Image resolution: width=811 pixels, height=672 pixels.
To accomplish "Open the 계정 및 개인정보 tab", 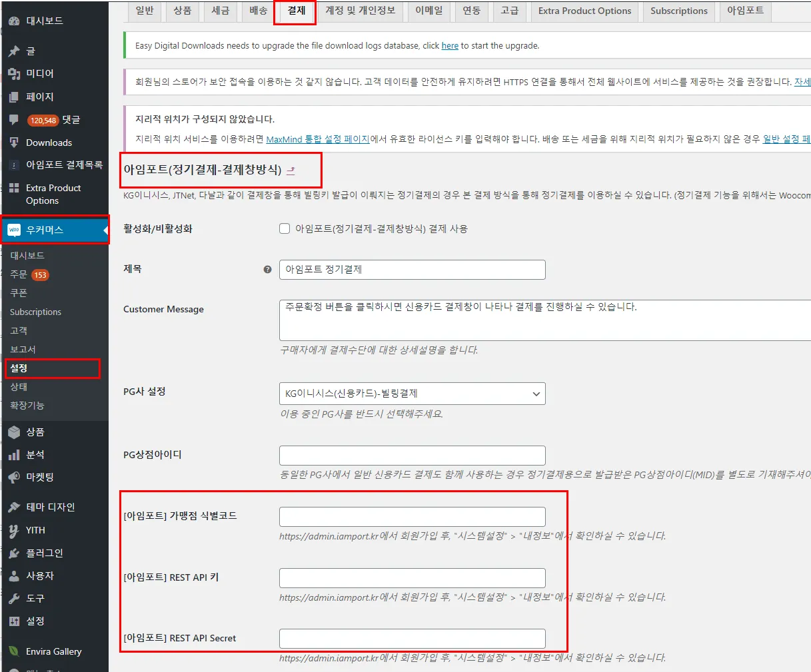I will click(x=360, y=11).
